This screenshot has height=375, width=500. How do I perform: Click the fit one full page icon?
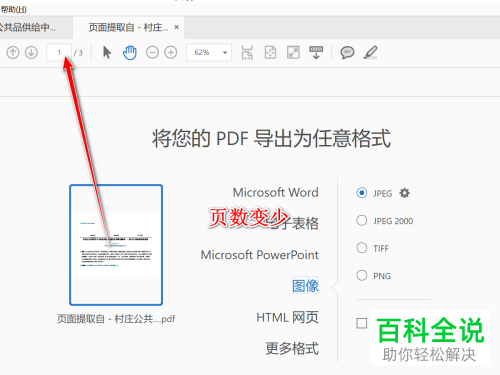point(270,52)
